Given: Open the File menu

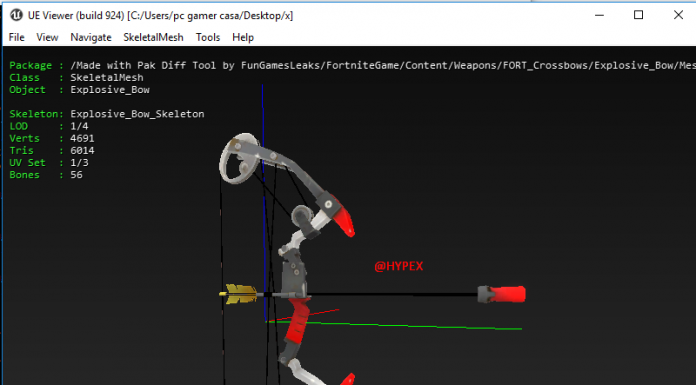Looking at the screenshot, I should tap(16, 37).
